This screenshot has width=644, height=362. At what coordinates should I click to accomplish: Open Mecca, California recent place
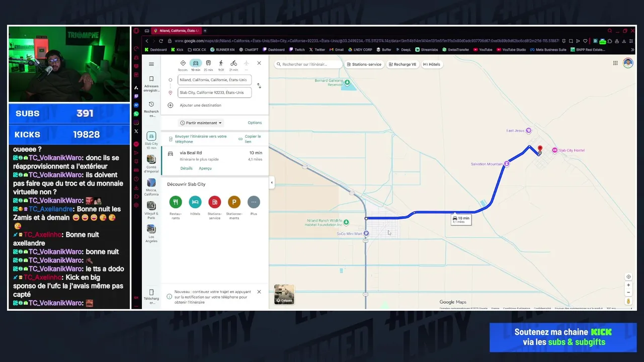pyautogui.click(x=151, y=187)
